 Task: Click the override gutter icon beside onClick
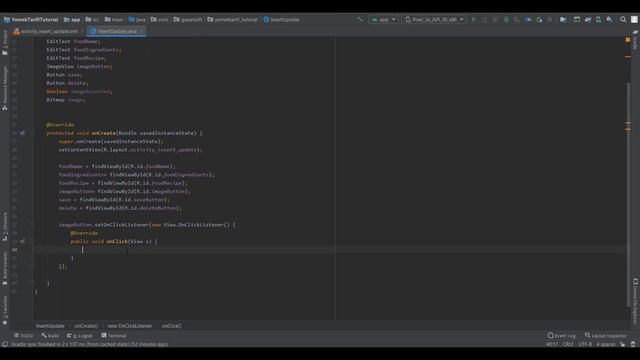click(22, 241)
